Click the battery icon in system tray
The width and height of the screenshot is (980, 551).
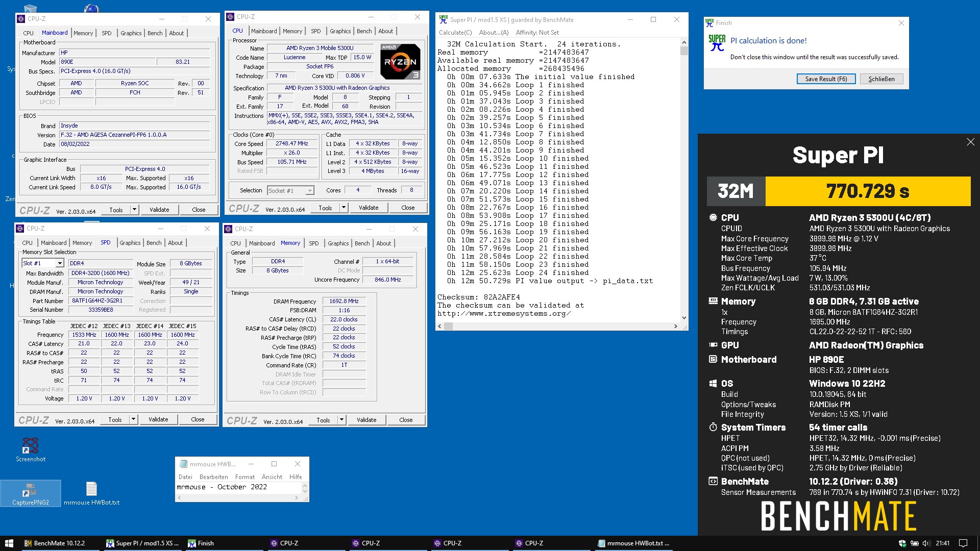tap(915, 543)
